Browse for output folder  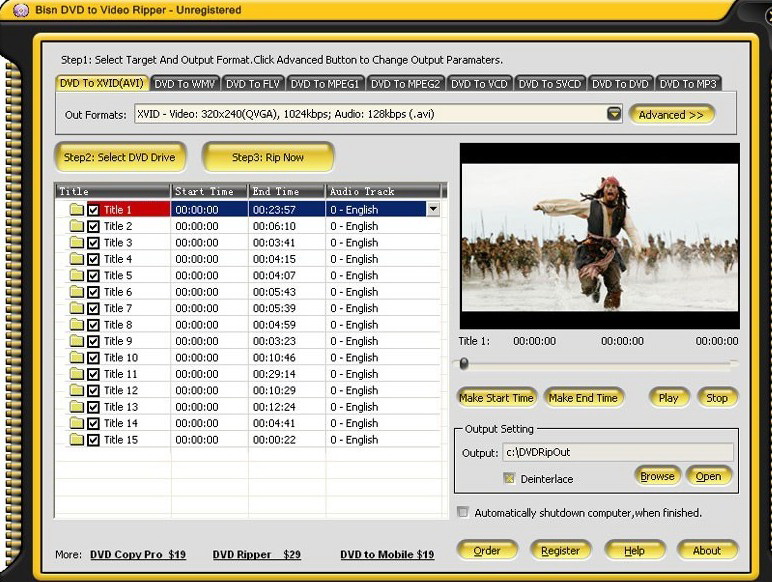pyautogui.click(x=657, y=476)
